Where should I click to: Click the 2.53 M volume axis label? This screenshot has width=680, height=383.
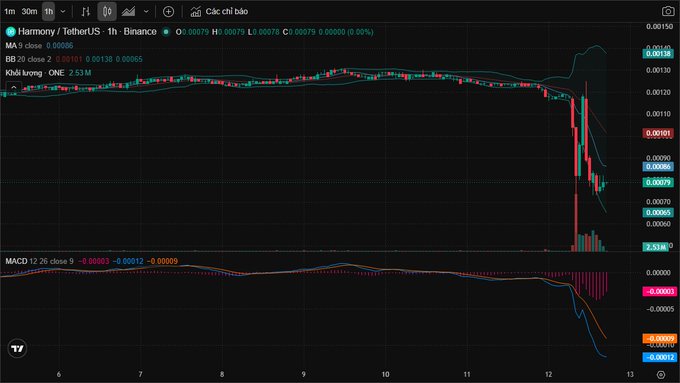click(x=655, y=247)
